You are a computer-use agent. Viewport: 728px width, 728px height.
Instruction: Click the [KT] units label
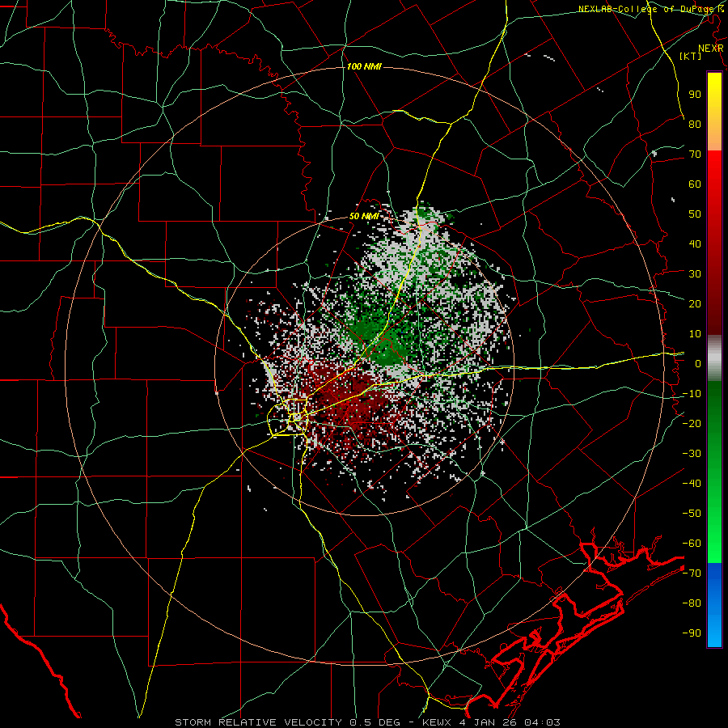click(691, 56)
